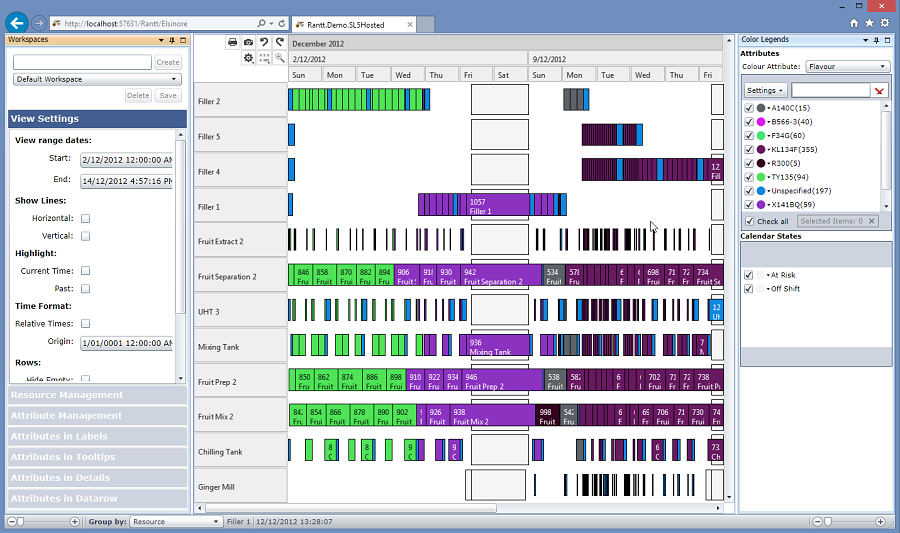Click the Create workspace button
The height and width of the screenshot is (533, 900).
168,62
